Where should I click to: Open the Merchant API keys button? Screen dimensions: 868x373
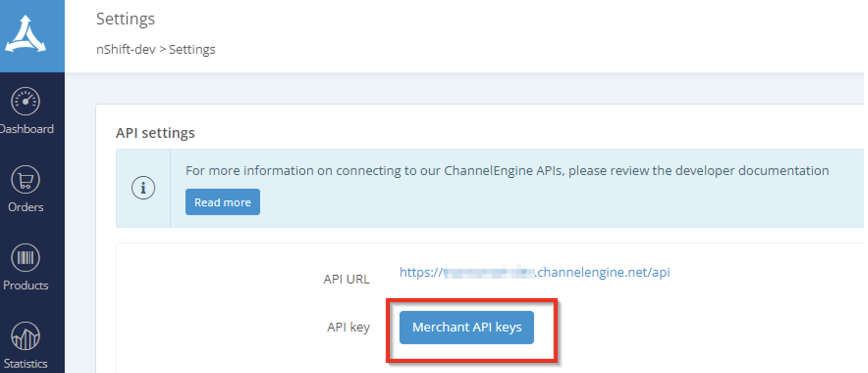click(x=466, y=327)
